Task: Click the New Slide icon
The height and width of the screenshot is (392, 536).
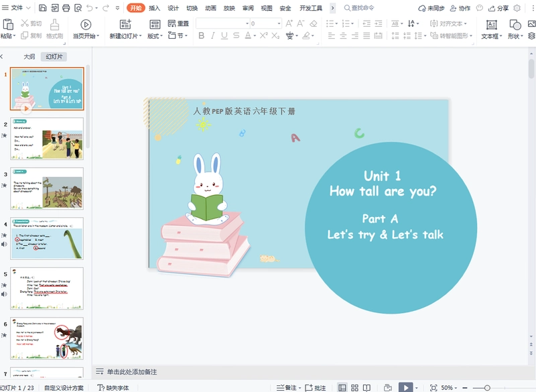Action: coord(125,24)
